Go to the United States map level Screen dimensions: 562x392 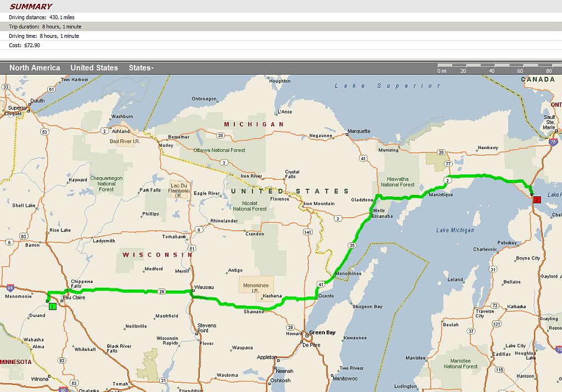[94, 67]
